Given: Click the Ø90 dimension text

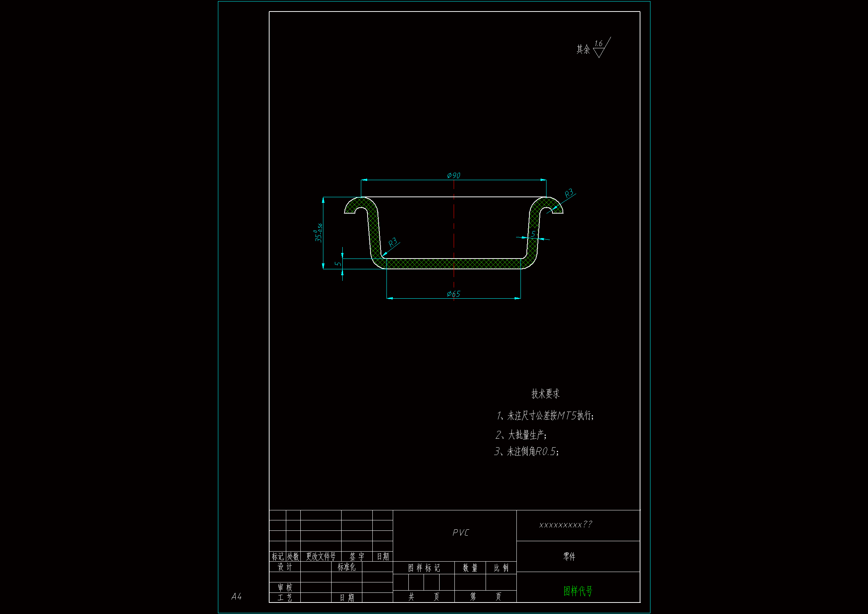Looking at the screenshot, I should click(453, 176).
